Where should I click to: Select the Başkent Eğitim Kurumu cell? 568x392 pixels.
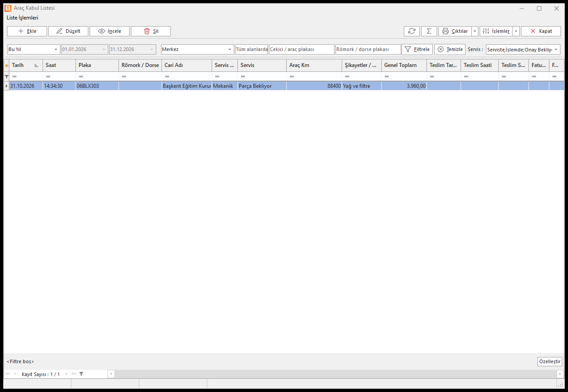pos(187,86)
